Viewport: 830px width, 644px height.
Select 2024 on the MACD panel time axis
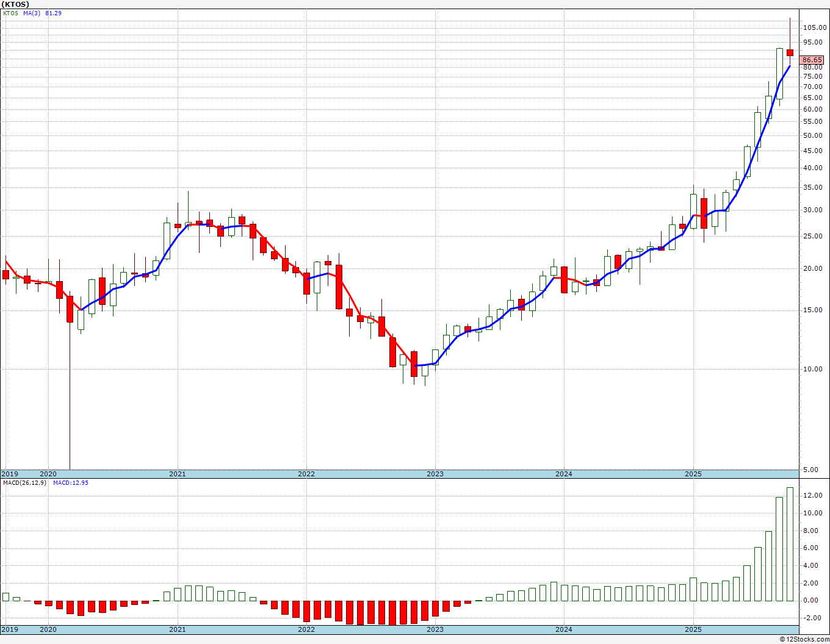(x=564, y=629)
